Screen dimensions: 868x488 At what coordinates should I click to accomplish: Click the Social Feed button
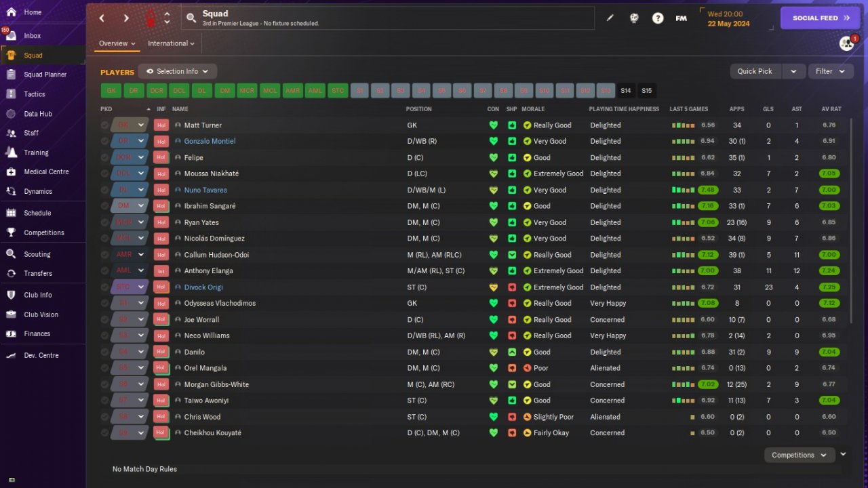click(x=820, y=18)
